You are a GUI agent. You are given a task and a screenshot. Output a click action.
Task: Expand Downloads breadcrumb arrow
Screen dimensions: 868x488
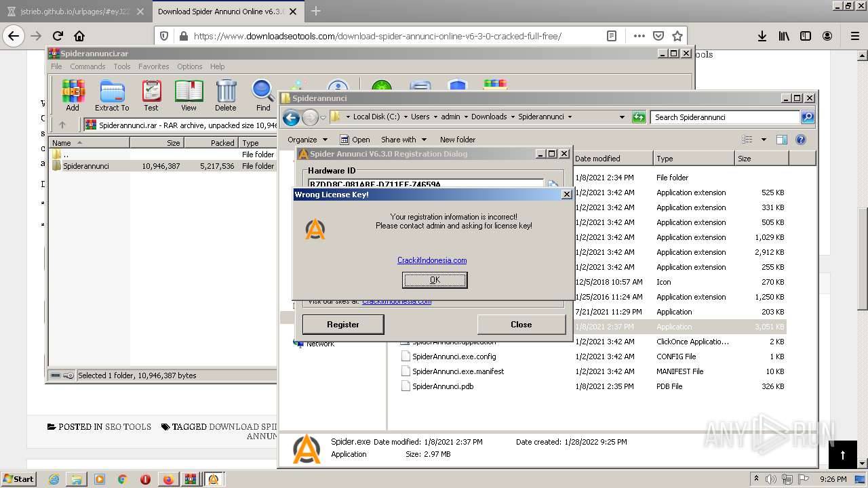(x=513, y=117)
